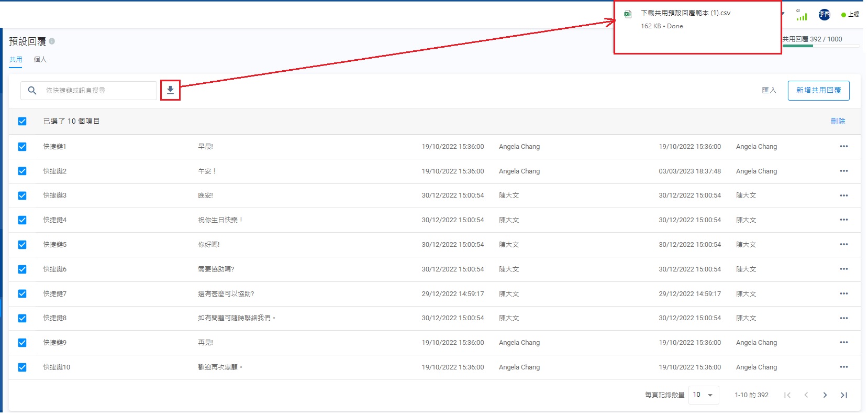Screen dimensions: 868x414
Task: Toggle the 快捷鍵6 row checkbox
Action: click(x=22, y=269)
